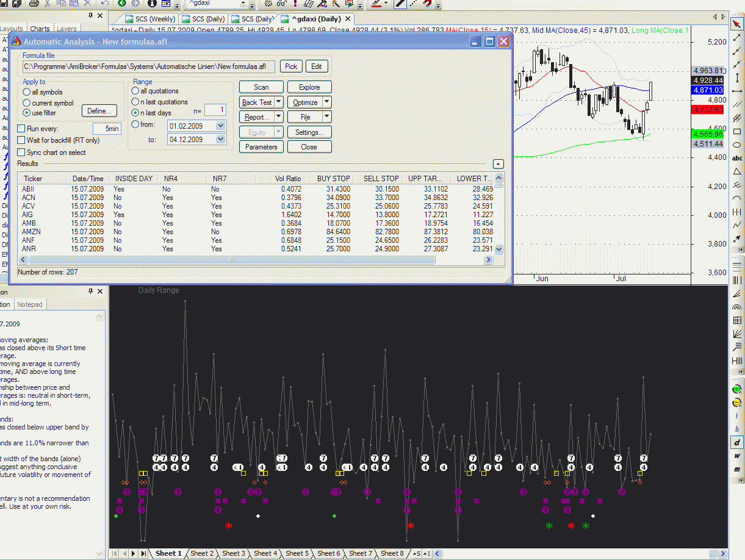Image resolution: width=745 pixels, height=560 pixels.
Task: Click the Define... filter button
Action: point(99,111)
